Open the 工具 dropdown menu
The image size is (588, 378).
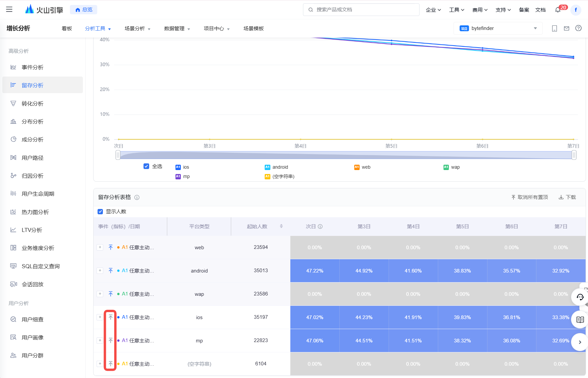pyautogui.click(x=456, y=10)
